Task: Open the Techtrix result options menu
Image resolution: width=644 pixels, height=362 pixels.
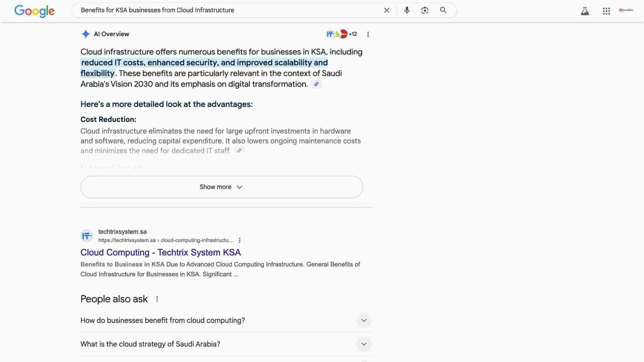Action: tap(240, 240)
